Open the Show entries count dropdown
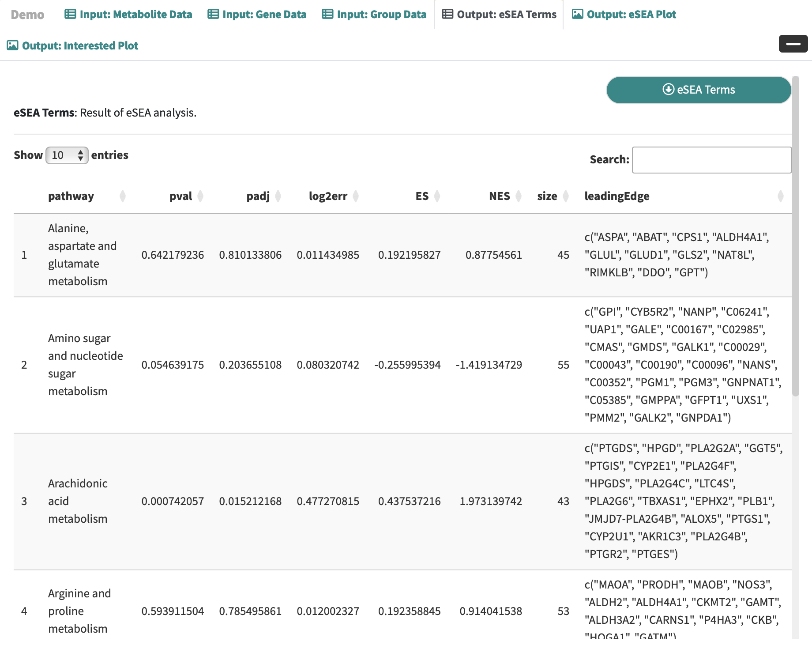Image resolution: width=812 pixels, height=649 pixels. pyautogui.click(x=67, y=155)
